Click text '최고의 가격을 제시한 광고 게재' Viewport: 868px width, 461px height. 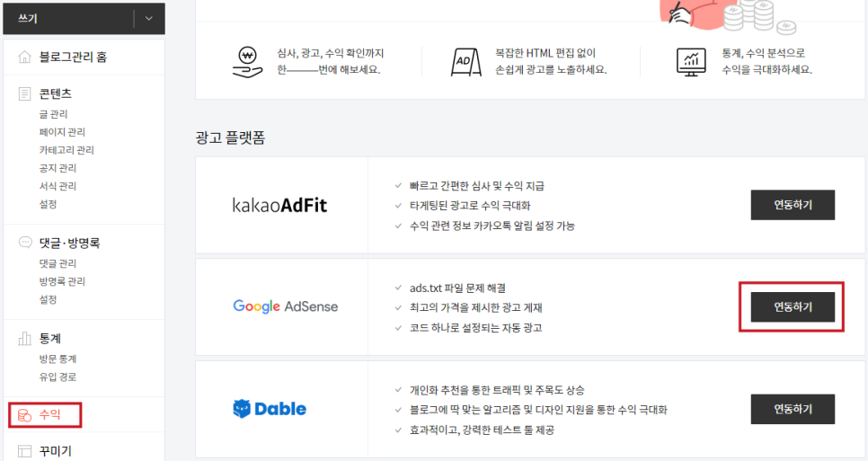pos(475,307)
